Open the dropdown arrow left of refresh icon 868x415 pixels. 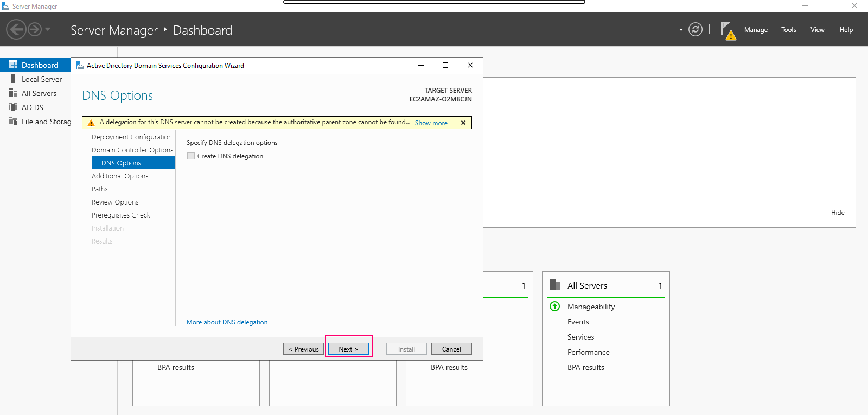[681, 30]
